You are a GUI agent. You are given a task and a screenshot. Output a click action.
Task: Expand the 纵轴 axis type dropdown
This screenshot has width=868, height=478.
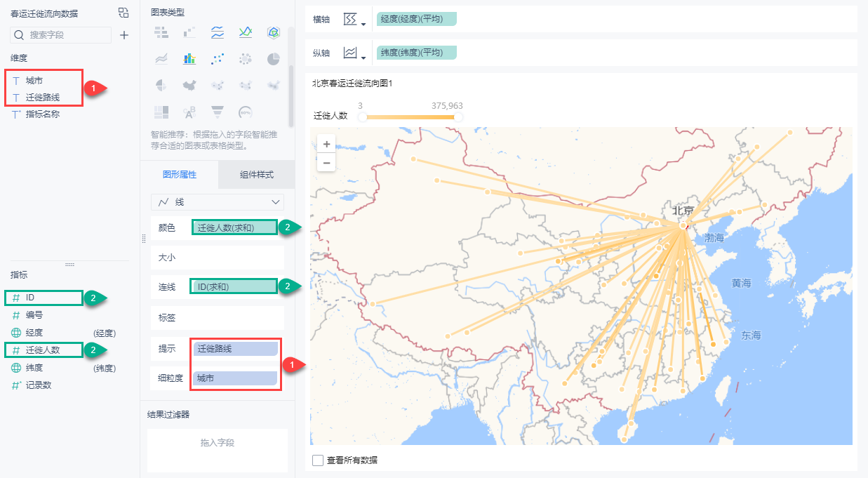point(355,53)
